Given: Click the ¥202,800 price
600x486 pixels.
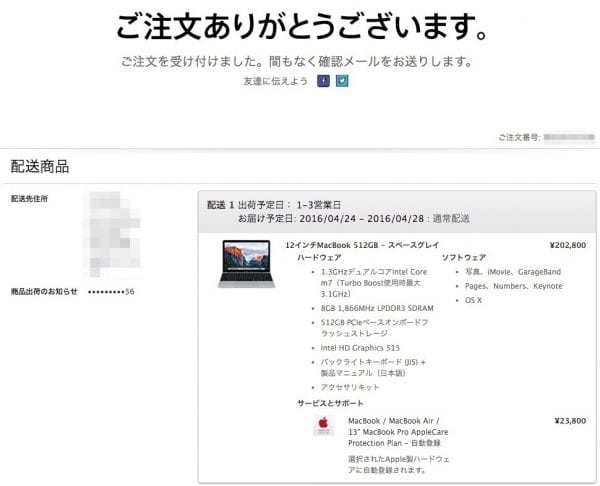Looking at the screenshot, I should pyautogui.click(x=568, y=245).
